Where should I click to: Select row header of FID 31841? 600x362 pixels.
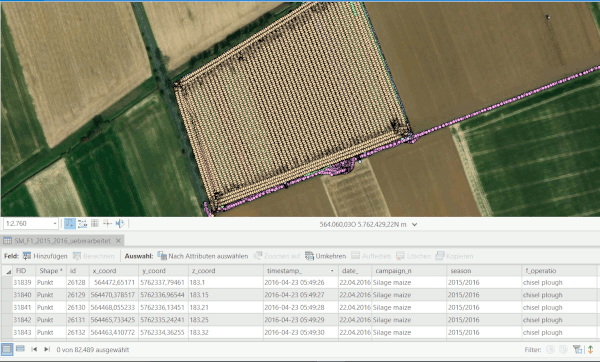[x=7, y=307]
